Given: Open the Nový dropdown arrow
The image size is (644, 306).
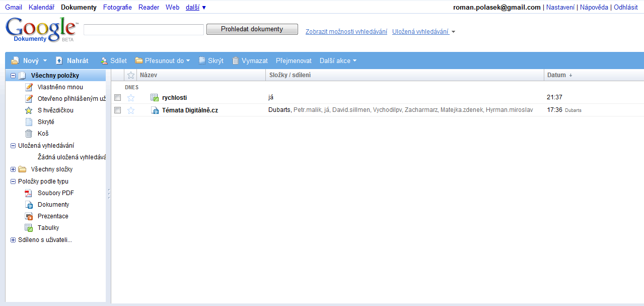Looking at the screenshot, I should (x=45, y=60).
